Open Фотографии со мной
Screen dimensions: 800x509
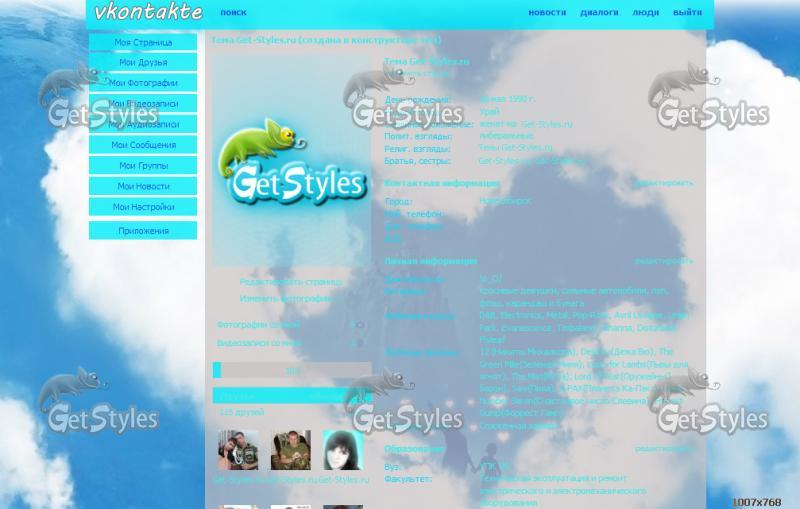(x=258, y=324)
